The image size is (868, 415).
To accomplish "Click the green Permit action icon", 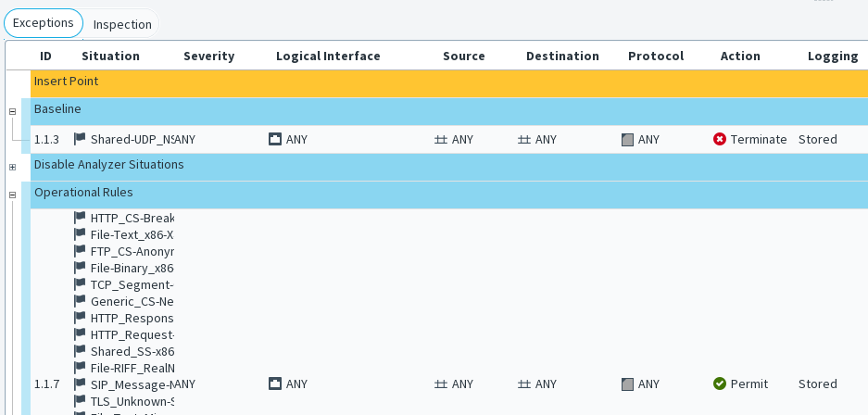I will tap(720, 384).
